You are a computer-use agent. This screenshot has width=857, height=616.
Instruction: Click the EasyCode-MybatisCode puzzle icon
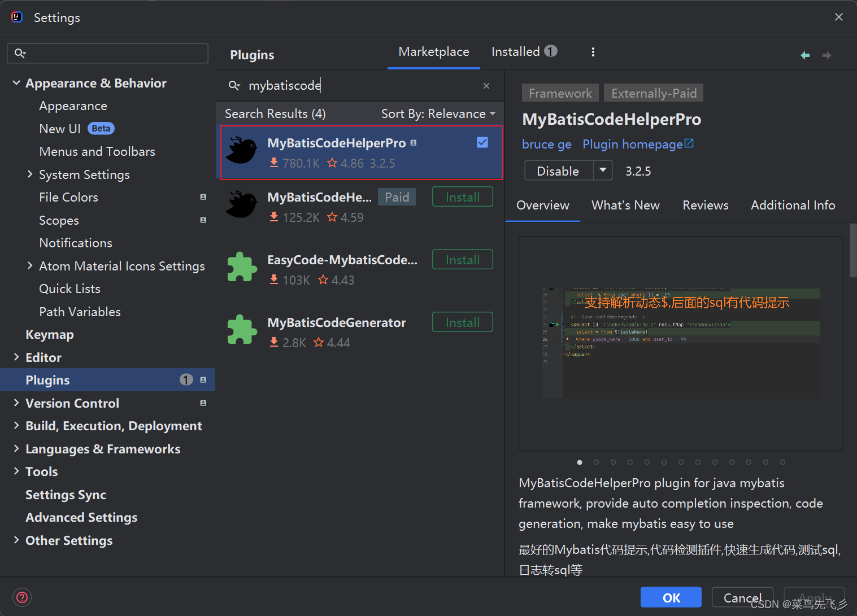pyautogui.click(x=242, y=267)
